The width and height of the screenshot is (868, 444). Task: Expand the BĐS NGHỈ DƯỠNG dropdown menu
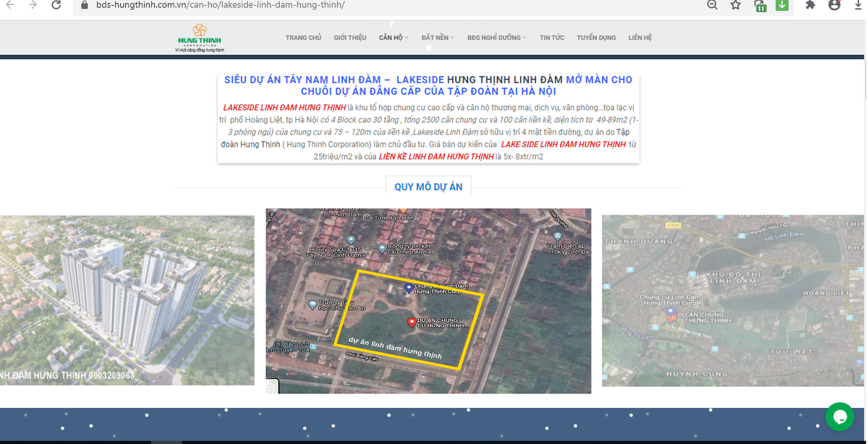[497, 38]
